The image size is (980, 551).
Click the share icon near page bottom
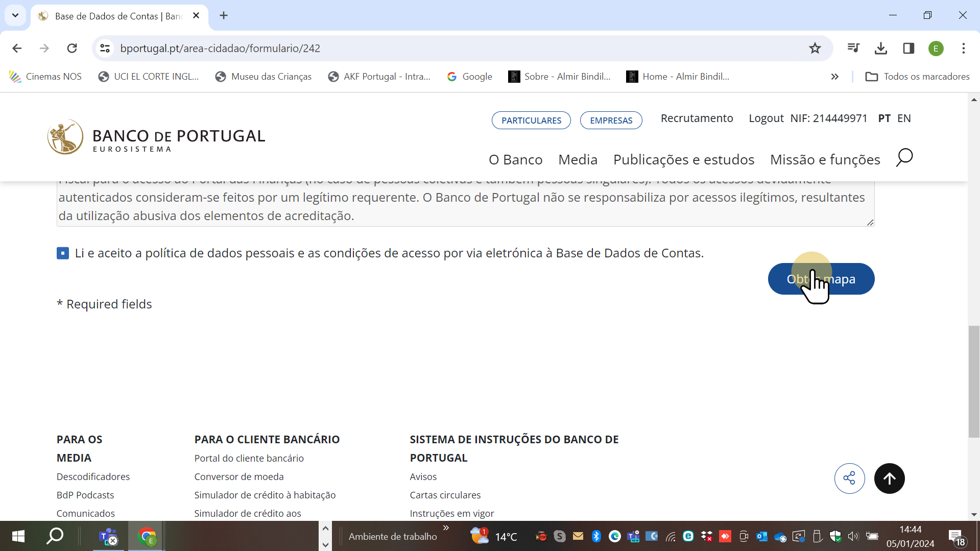(x=849, y=478)
